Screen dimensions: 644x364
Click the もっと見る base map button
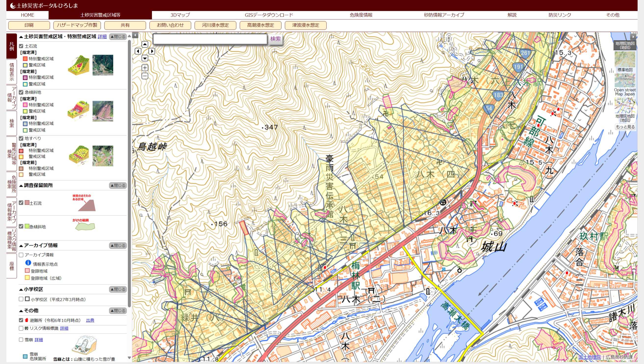625,127
